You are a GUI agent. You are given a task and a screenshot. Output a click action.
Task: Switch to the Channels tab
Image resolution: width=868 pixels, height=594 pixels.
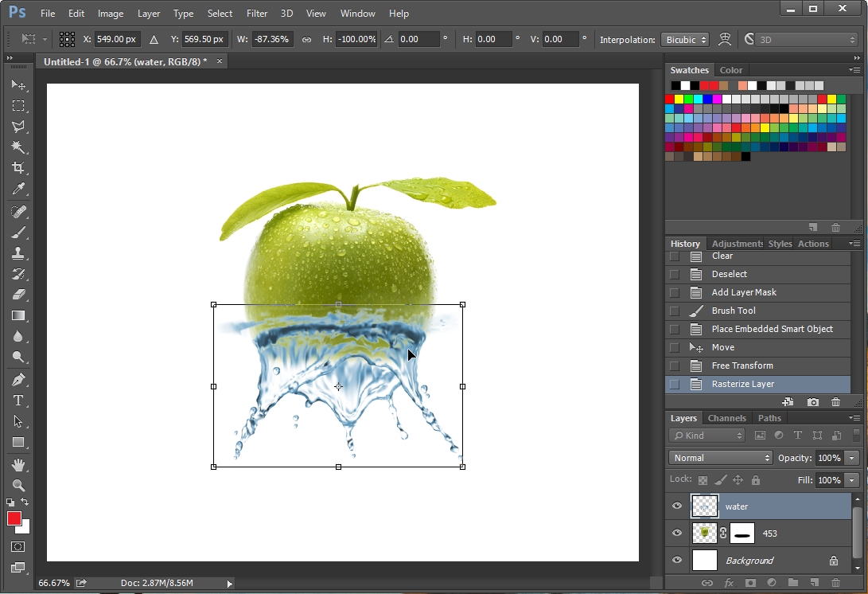click(727, 418)
